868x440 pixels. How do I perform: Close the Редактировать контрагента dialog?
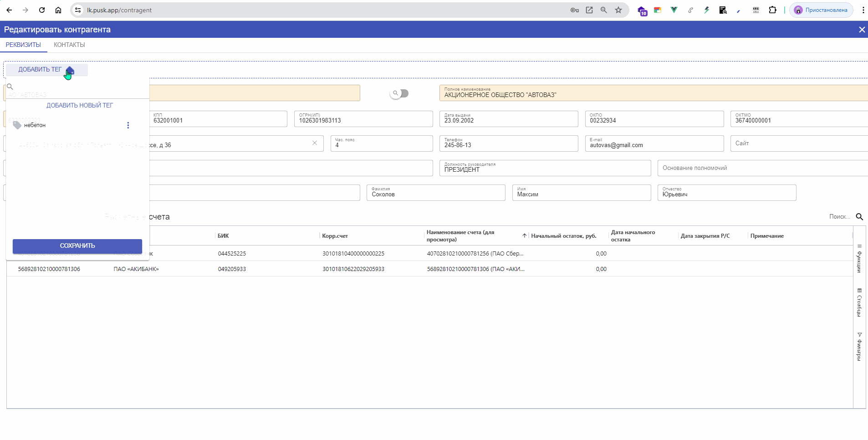862,30
